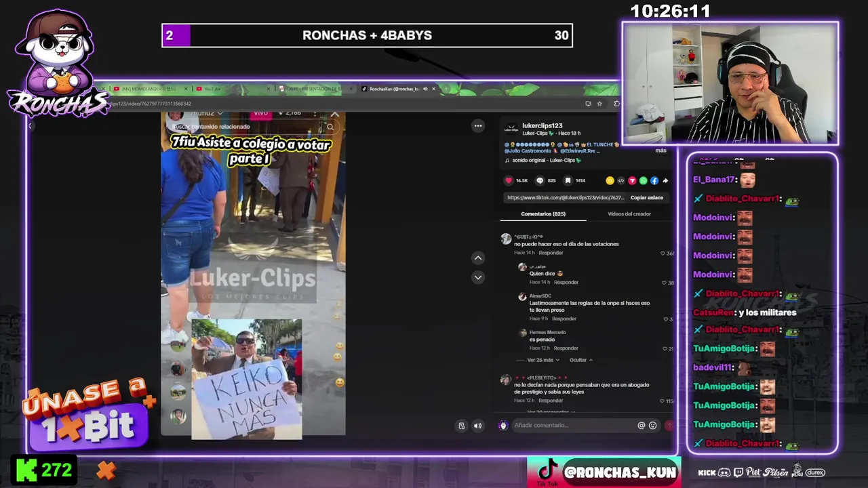This screenshot has width=868, height=488.
Task: Like the PLEBEYITO comment
Action: coord(663,401)
